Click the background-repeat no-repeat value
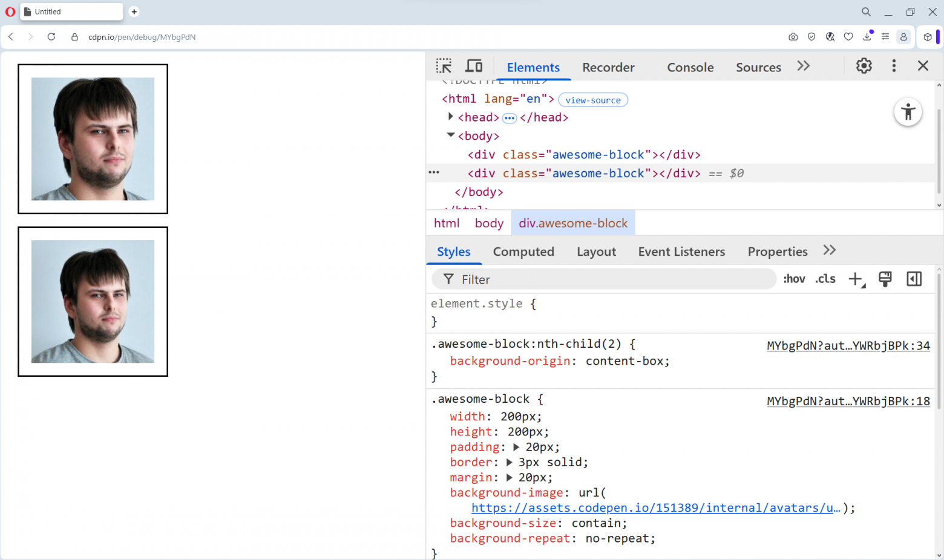The width and height of the screenshot is (944, 560). tap(617, 538)
